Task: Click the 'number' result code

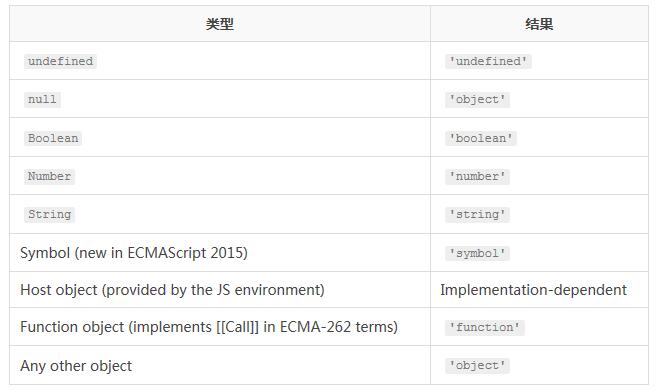Action: pos(478,177)
